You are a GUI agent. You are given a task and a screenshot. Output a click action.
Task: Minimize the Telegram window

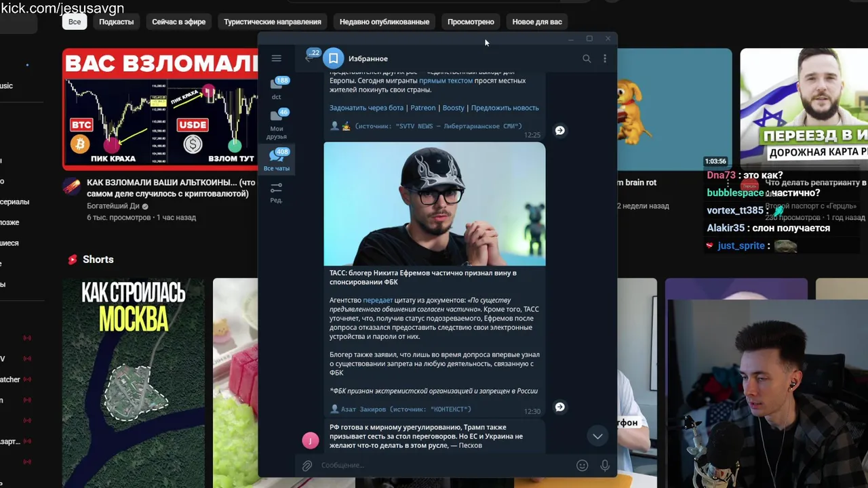(570, 39)
